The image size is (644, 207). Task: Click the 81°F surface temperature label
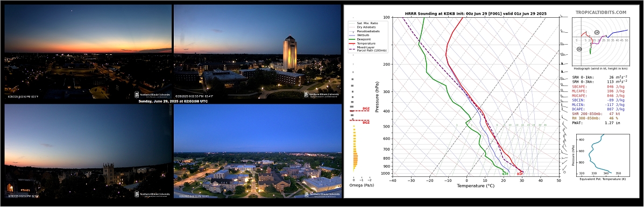tap(520, 174)
